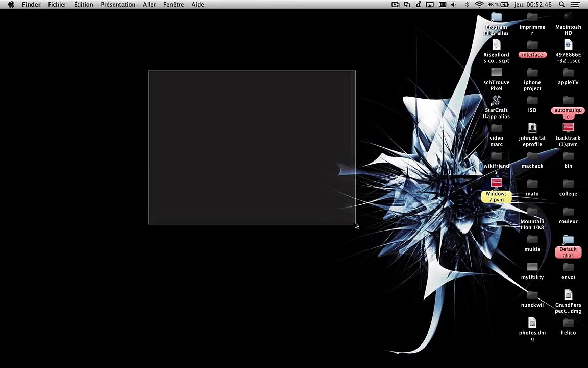This screenshot has height=368, width=588.
Task: Open the Wi-Fi status menu
Action: tap(479, 5)
